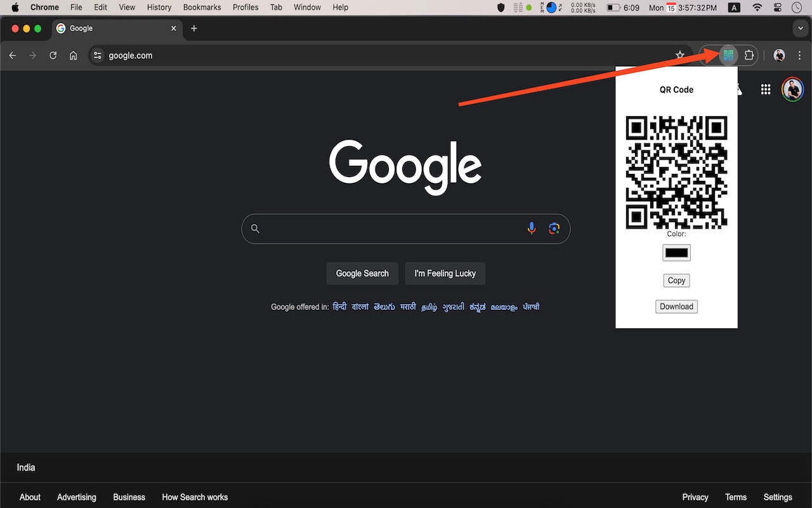Open the Privacy footer link
The width and height of the screenshot is (812, 508).
695,497
